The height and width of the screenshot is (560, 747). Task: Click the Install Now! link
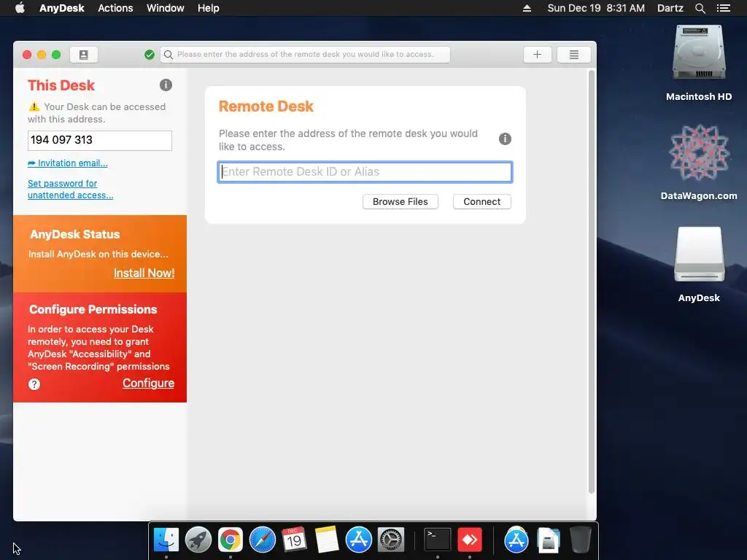144,273
